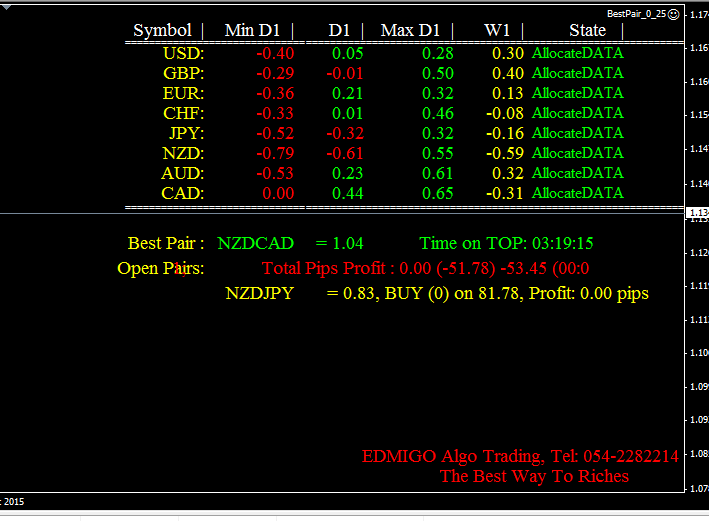Click The Best Way To Riches slogan
The width and height of the screenshot is (709, 521).
click(534, 476)
